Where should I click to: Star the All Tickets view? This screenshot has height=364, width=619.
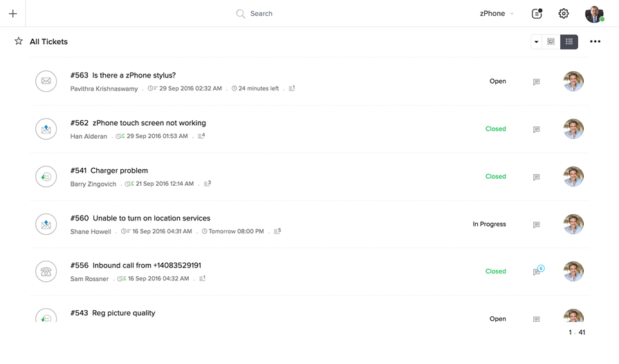click(x=19, y=41)
